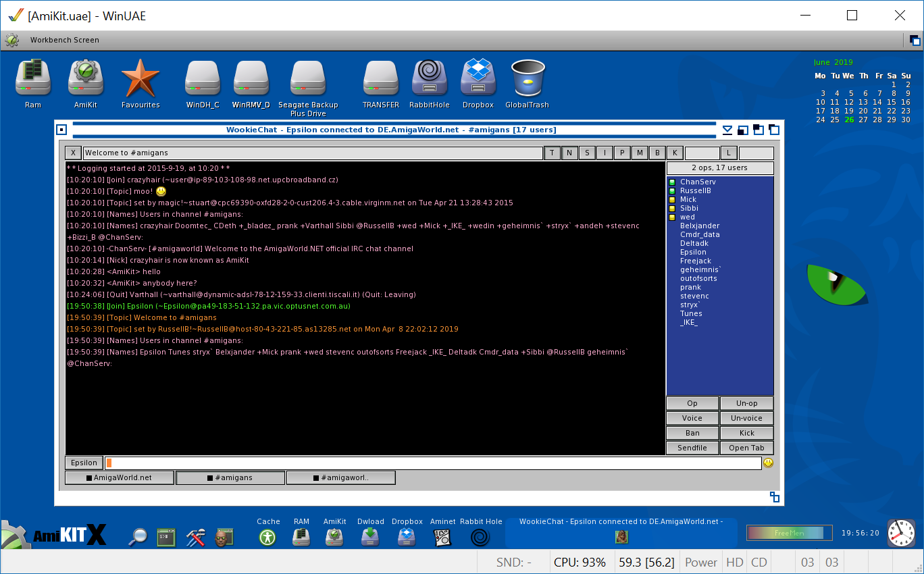The height and width of the screenshot is (574, 924).
Task: Open the RAM dock icon
Action: point(301,537)
